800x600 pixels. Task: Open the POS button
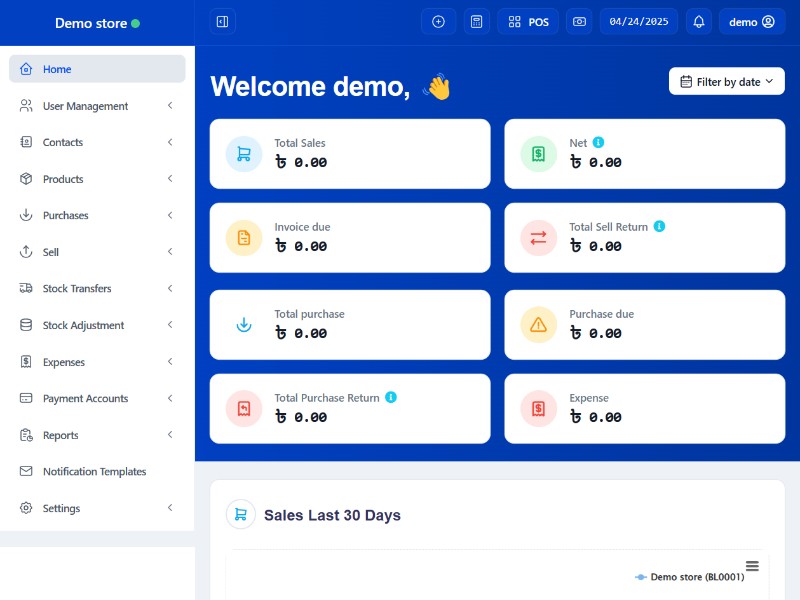coord(528,22)
